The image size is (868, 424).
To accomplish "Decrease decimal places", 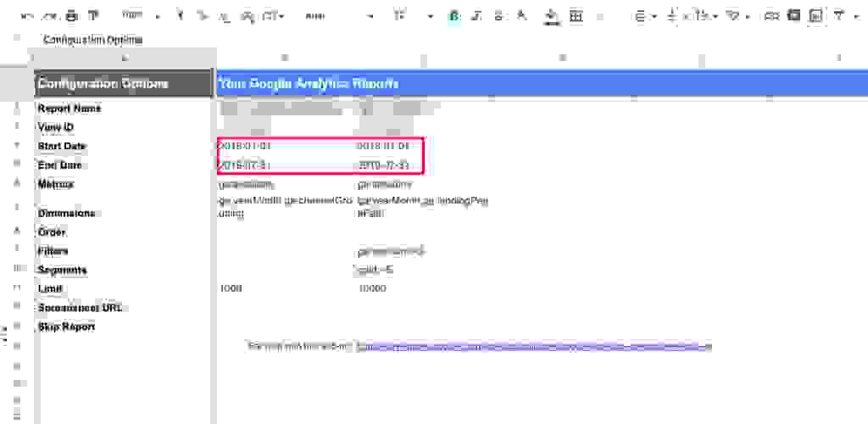I will pyautogui.click(x=224, y=17).
